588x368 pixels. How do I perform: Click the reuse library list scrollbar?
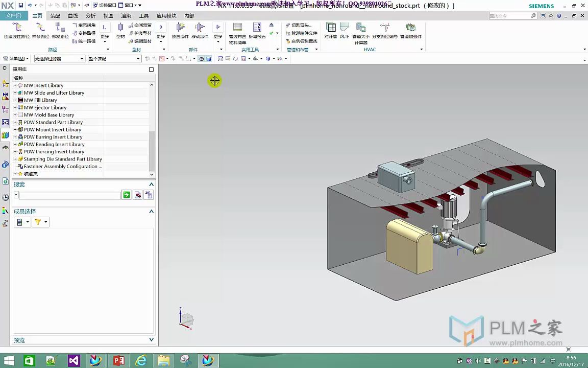(x=152, y=151)
